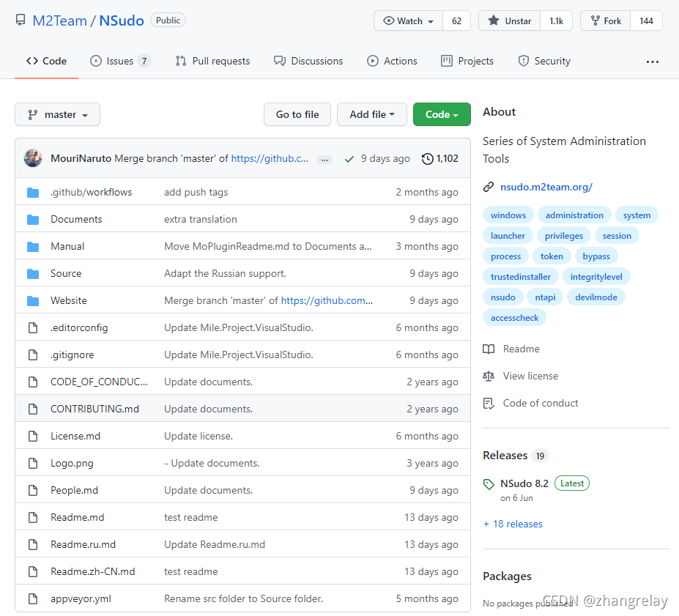Screen dimensions: 679x616
Task: Open the CODE_OF_CONDUC... file
Action: (99, 382)
